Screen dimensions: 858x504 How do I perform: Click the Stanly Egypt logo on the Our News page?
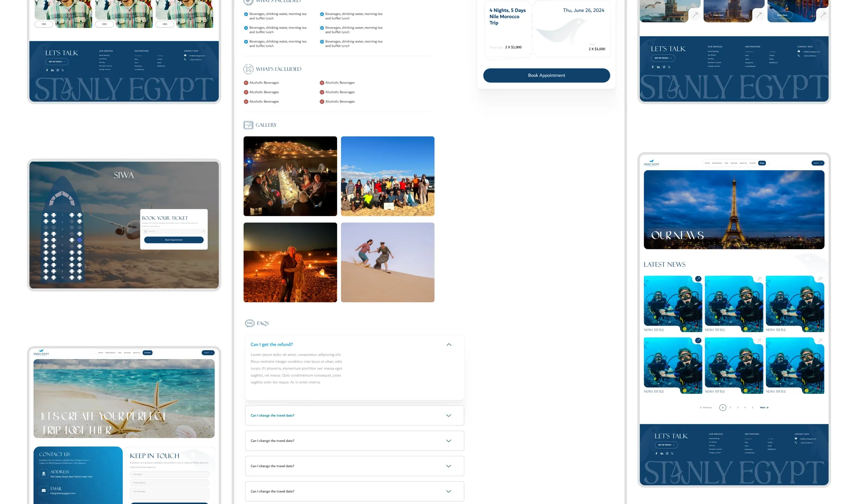pyautogui.click(x=651, y=163)
